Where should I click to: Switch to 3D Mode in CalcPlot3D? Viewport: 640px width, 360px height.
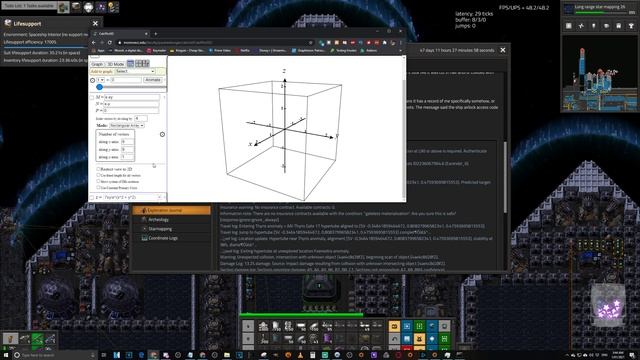point(116,64)
